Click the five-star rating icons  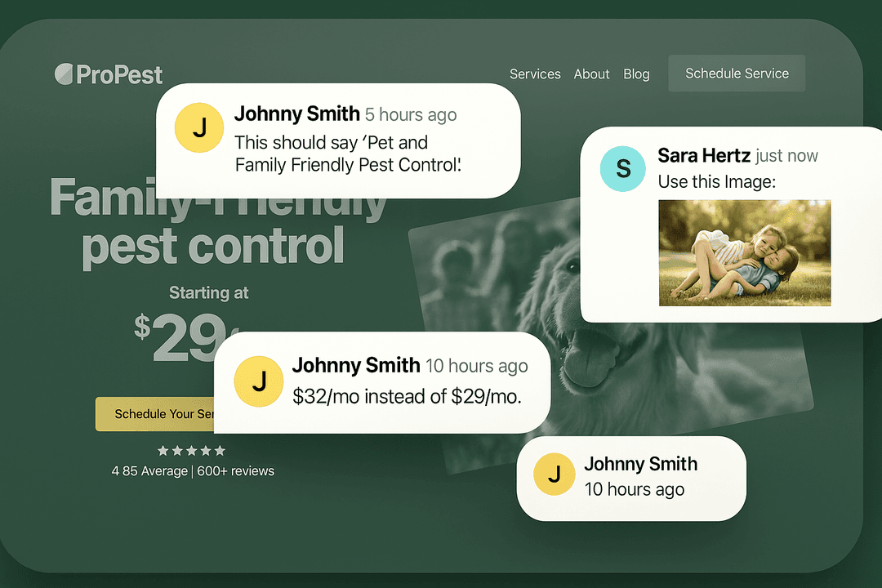pyautogui.click(x=191, y=451)
